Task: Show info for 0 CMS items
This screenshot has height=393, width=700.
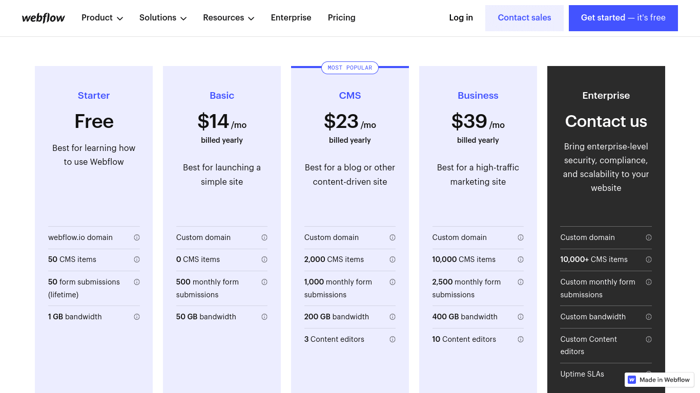Action: pos(264,259)
